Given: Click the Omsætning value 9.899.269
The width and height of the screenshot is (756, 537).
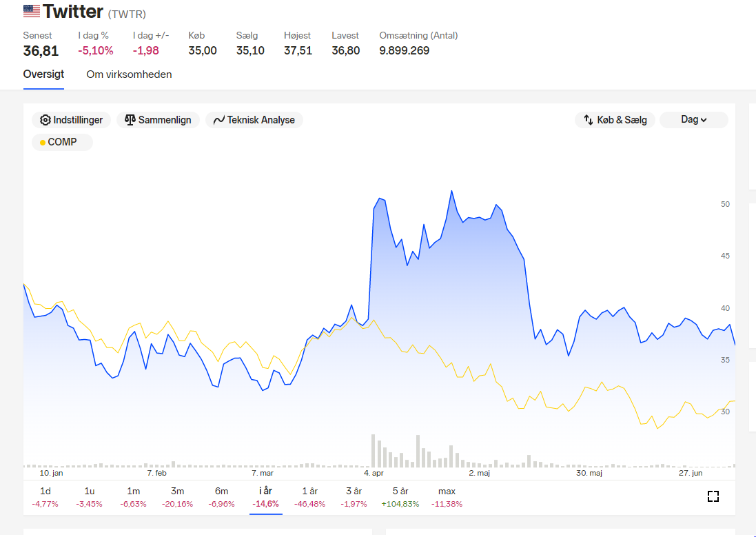Looking at the screenshot, I should pos(404,50).
